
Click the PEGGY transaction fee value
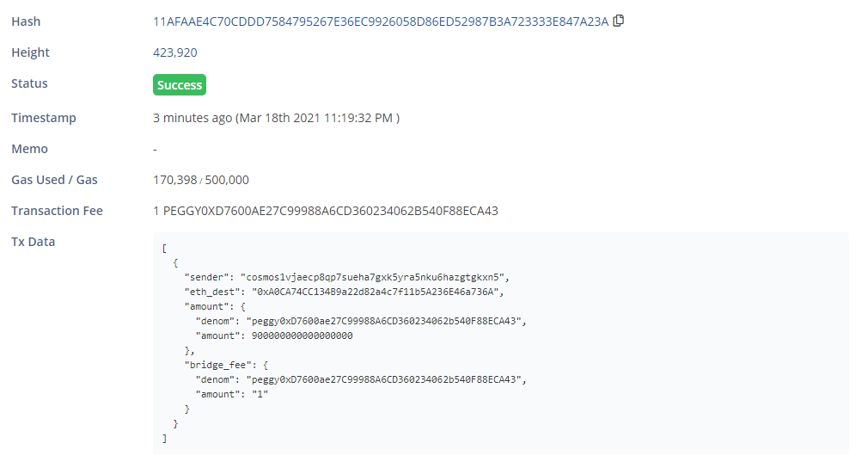(x=326, y=211)
